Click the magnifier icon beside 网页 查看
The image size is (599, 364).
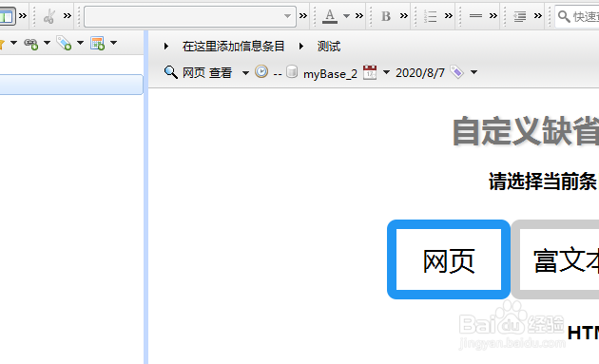tap(171, 72)
